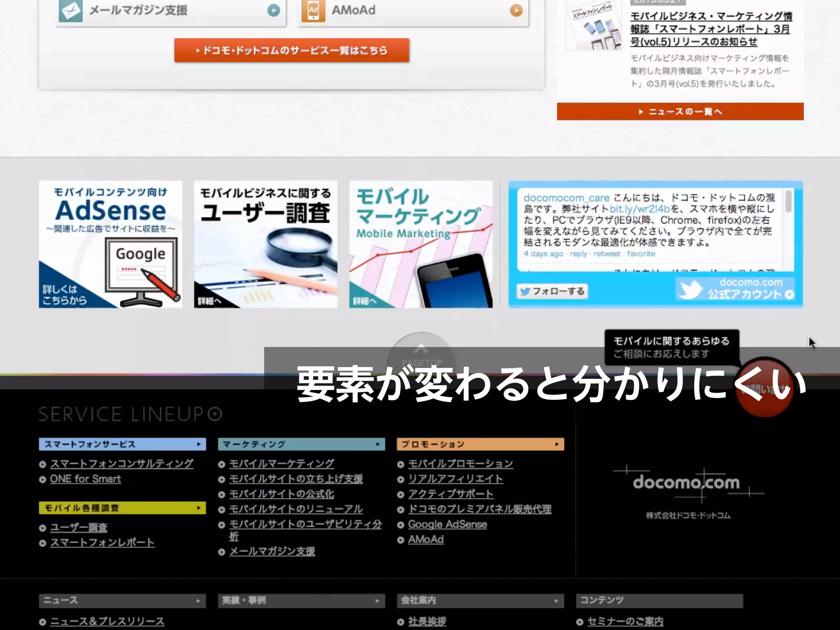Expand the スマートフォンサービス blue category header

coord(122,444)
